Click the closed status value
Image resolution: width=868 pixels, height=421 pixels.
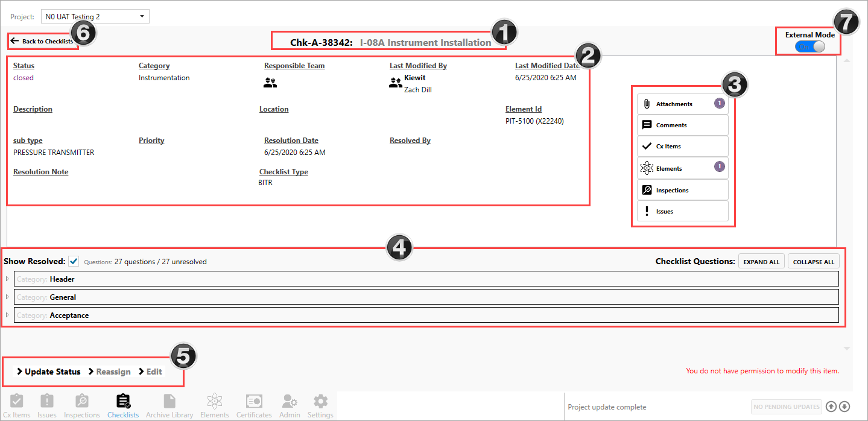tap(24, 78)
